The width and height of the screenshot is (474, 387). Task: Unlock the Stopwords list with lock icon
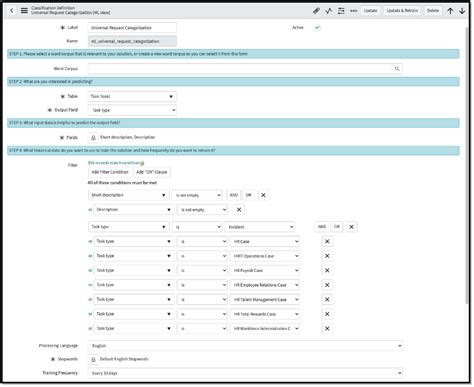(x=93, y=359)
